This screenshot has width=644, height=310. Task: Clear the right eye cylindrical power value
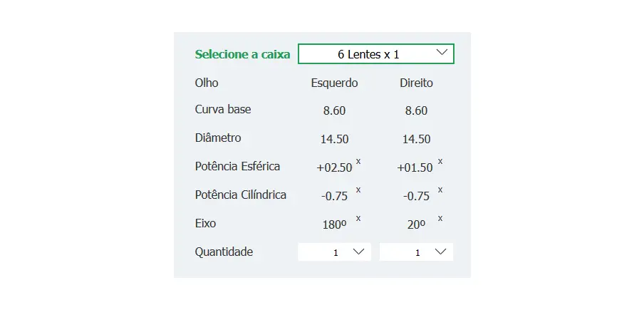click(440, 190)
